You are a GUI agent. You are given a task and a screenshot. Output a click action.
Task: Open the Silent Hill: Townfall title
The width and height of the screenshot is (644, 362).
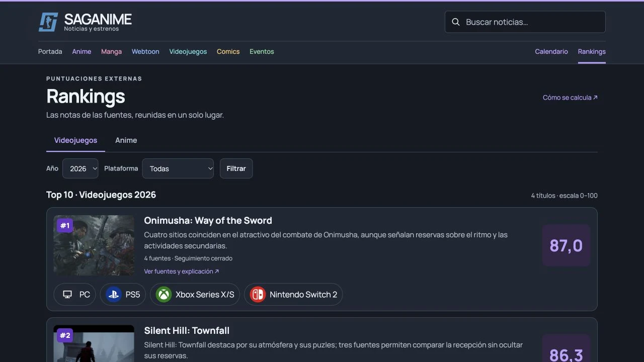coord(187,331)
